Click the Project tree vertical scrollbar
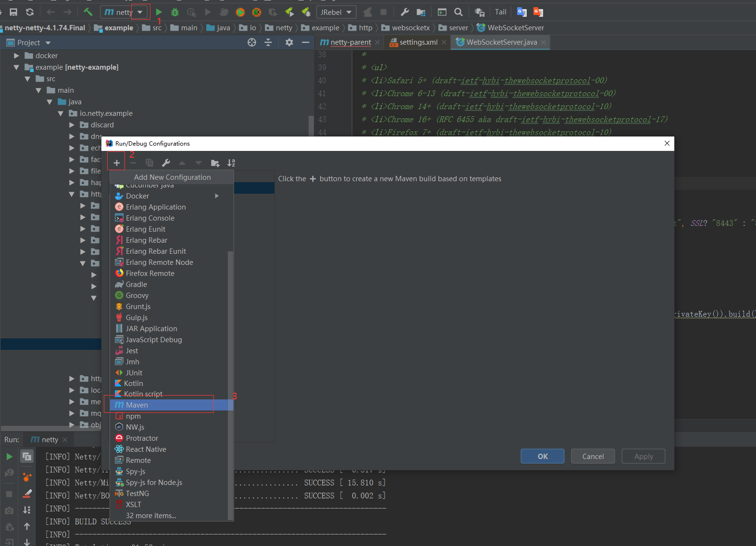The height and width of the screenshot is (546, 756). pyautogui.click(x=310, y=125)
